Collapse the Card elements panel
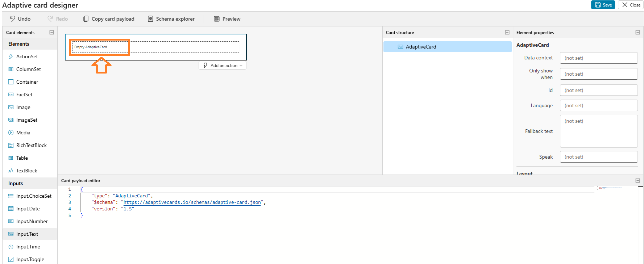644x264 pixels. [x=52, y=33]
